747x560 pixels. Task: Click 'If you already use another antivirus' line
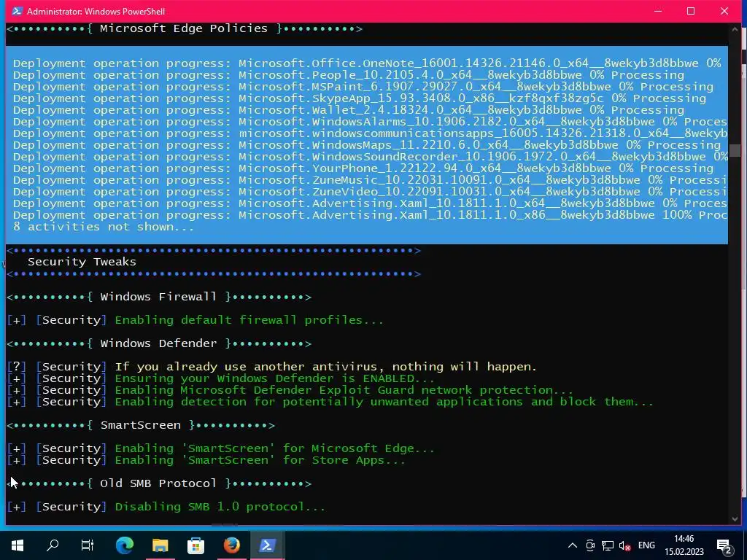click(272, 367)
